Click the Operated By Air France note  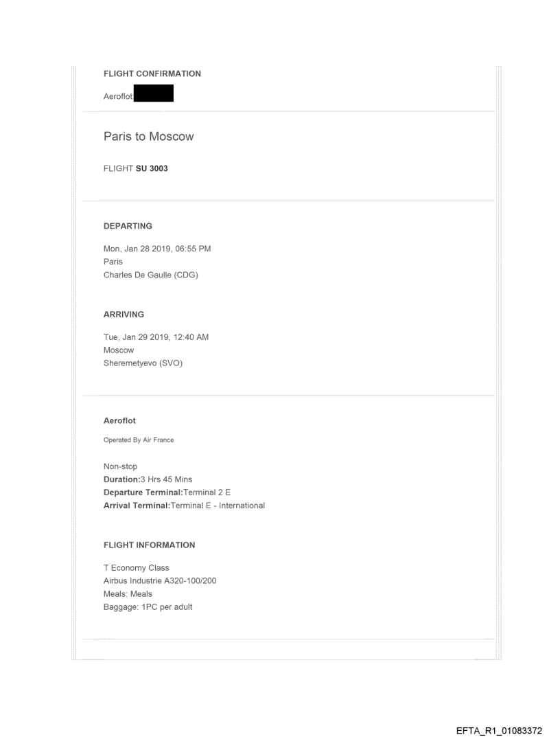pyautogui.click(x=138, y=440)
